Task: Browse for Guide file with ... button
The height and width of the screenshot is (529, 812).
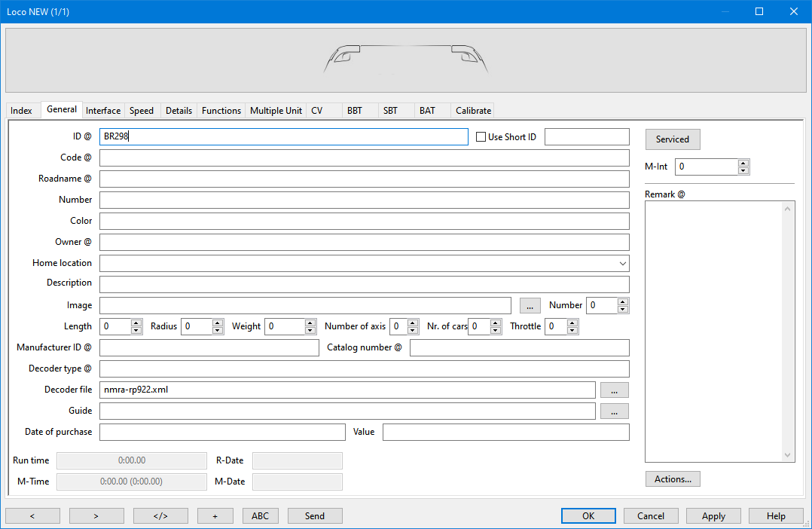Action: (614, 411)
